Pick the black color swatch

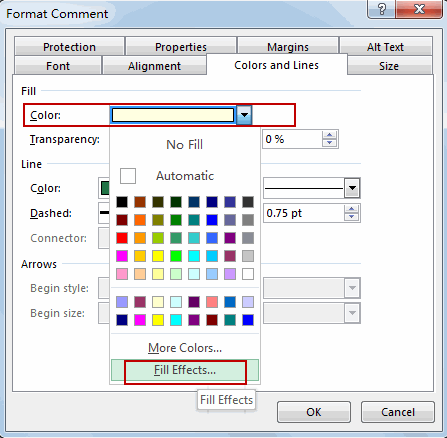coord(122,202)
